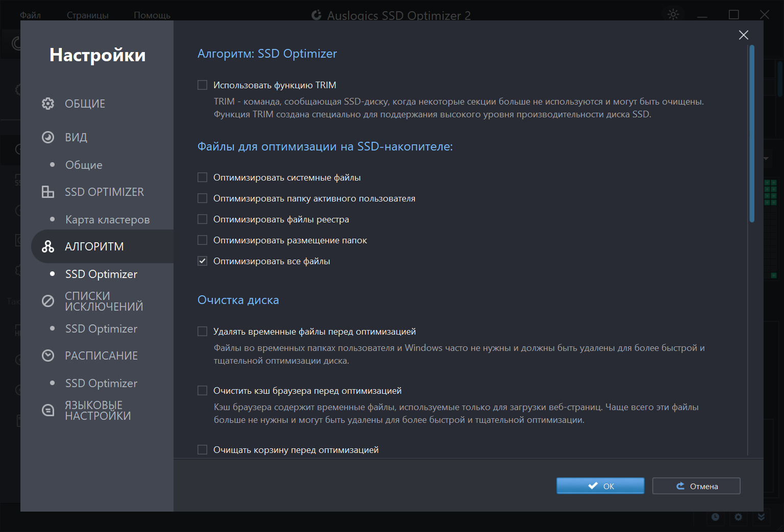Click the АЛГОРИТМ section icon
784x532 pixels.
click(48, 246)
